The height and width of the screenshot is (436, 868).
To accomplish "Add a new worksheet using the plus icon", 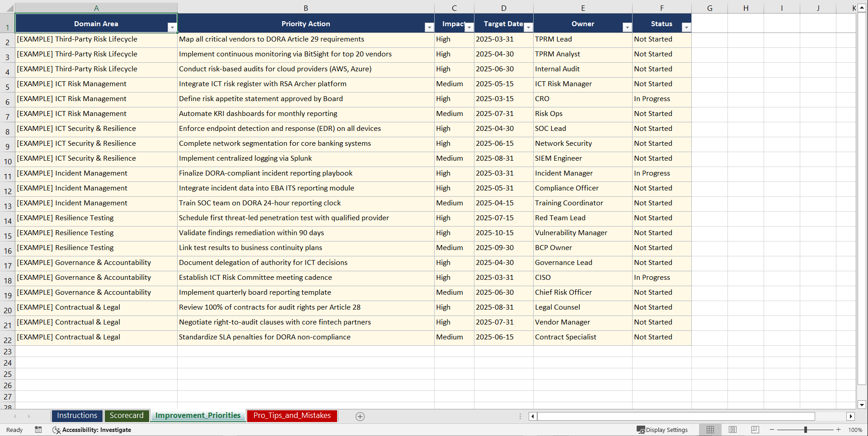I will [360, 416].
